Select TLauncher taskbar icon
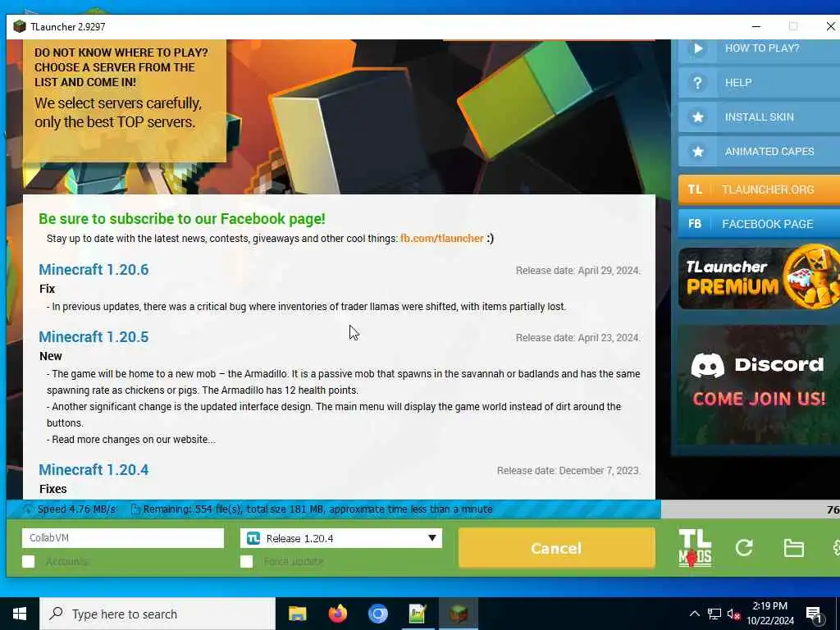 click(x=458, y=614)
